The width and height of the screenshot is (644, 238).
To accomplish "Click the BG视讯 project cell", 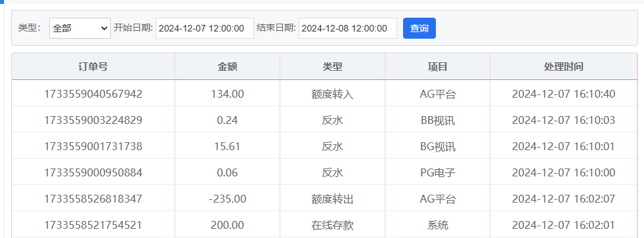I will (x=438, y=146).
